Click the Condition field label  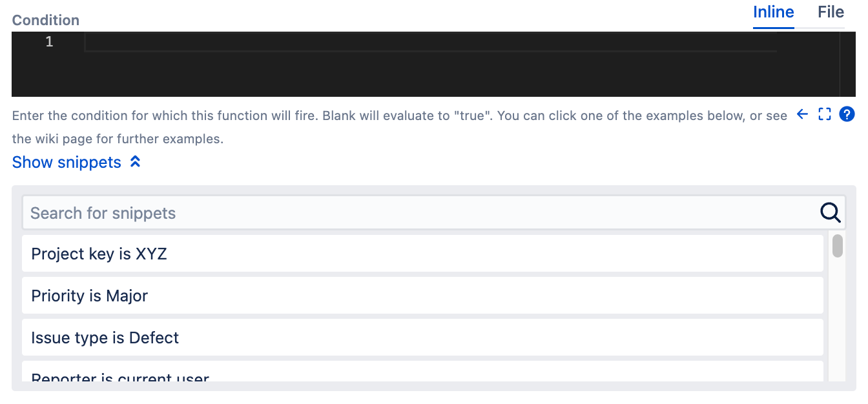(x=46, y=20)
